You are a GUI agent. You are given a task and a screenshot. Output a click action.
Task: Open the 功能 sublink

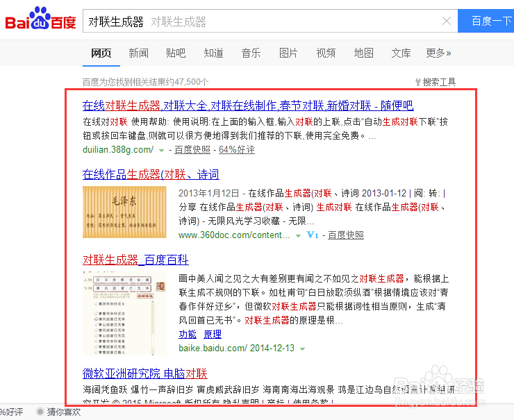(188, 334)
